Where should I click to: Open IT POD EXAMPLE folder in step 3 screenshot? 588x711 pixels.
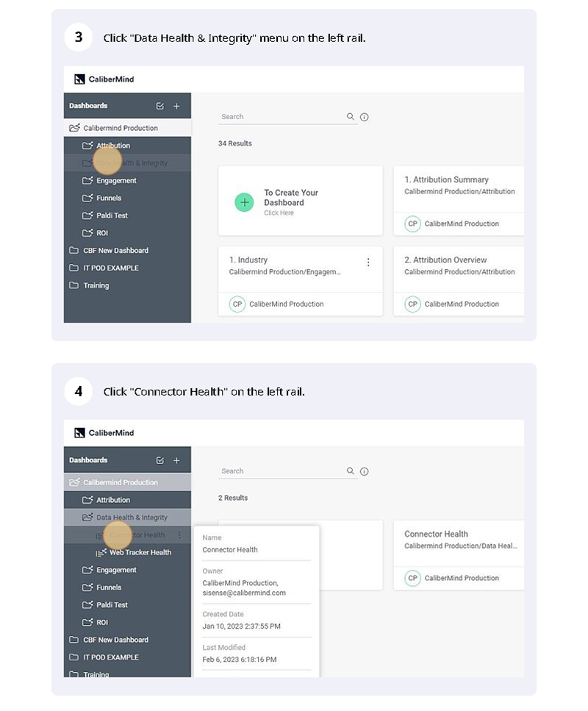pyautogui.click(x=127, y=268)
